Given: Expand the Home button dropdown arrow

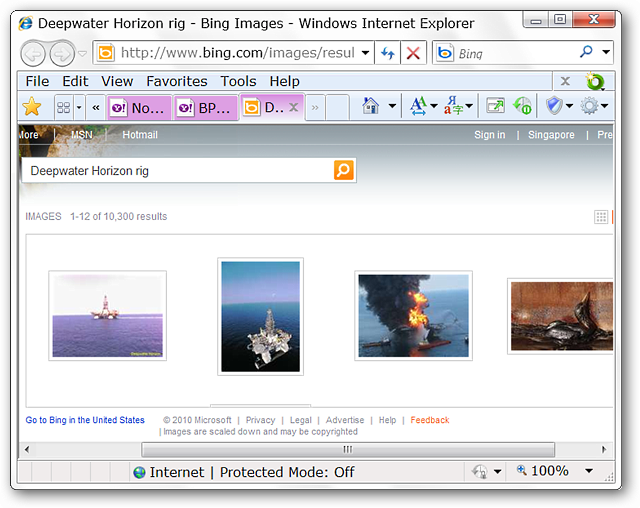Looking at the screenshot, I should tap(392, 106).
